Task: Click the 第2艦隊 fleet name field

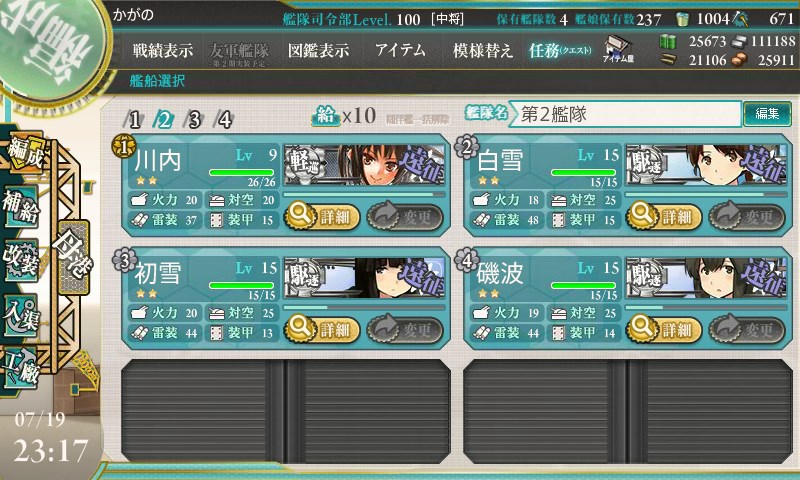Action: coord(626,114)
